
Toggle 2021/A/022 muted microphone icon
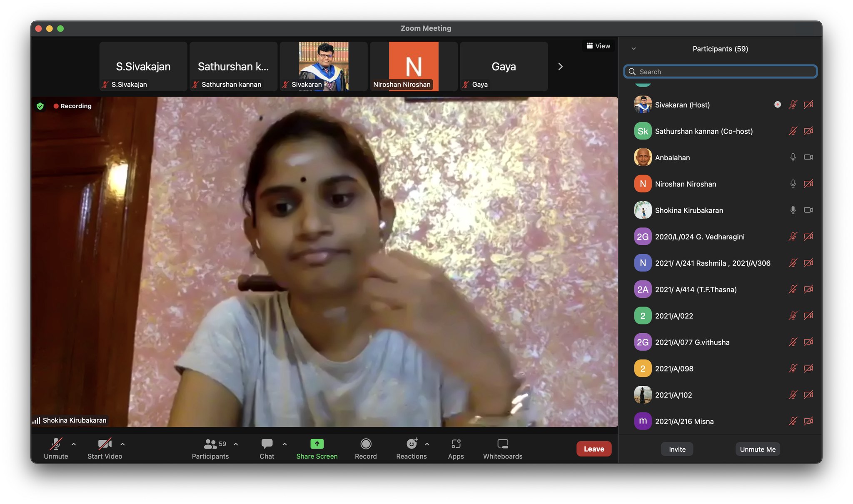click(x=793, y=316)
